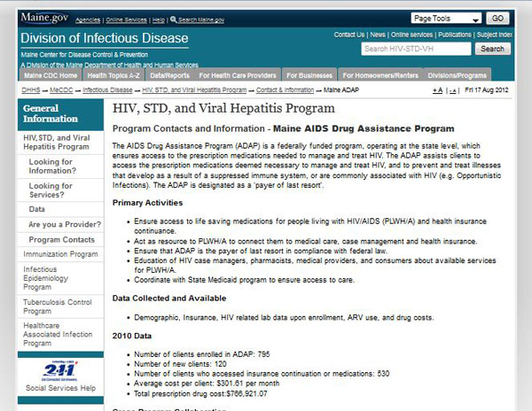Open the Publications link

click(455, 35)
